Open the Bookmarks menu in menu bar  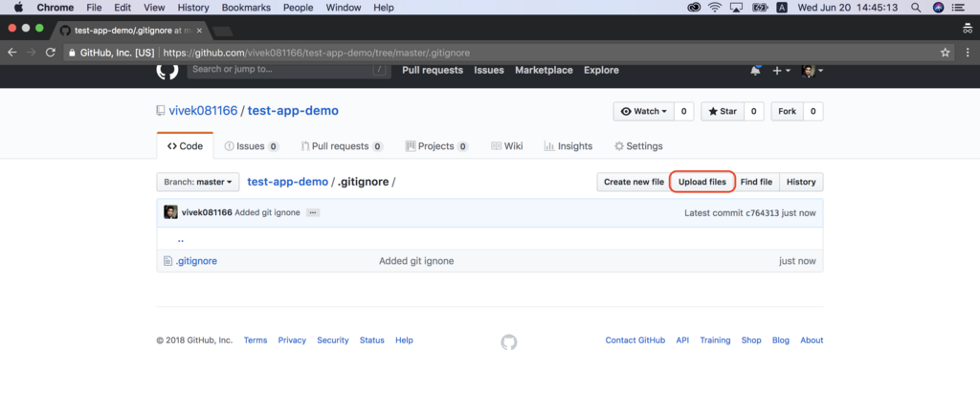pos(246,8)
